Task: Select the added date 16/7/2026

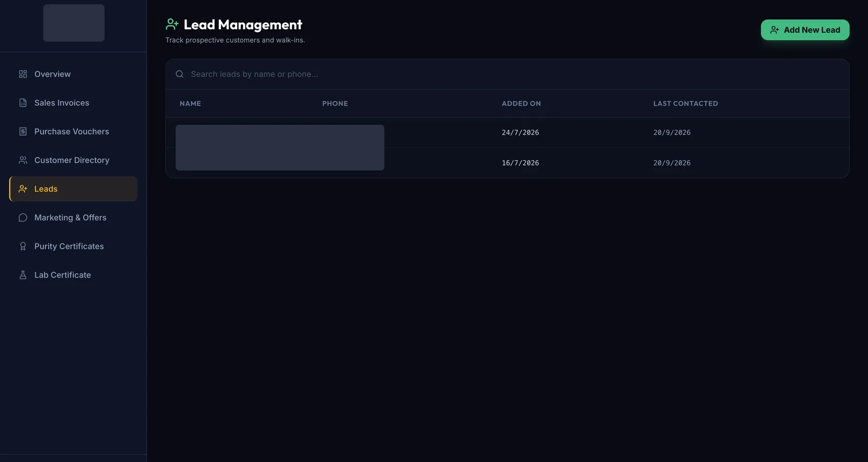Action: pyautogui.click(x=520, y=163)
